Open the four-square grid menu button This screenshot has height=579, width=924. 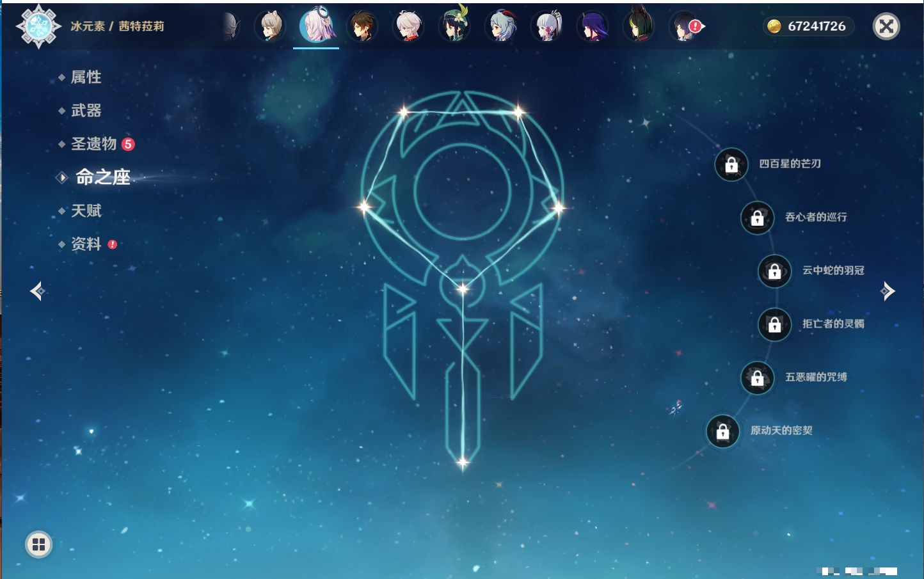point(38,544)
